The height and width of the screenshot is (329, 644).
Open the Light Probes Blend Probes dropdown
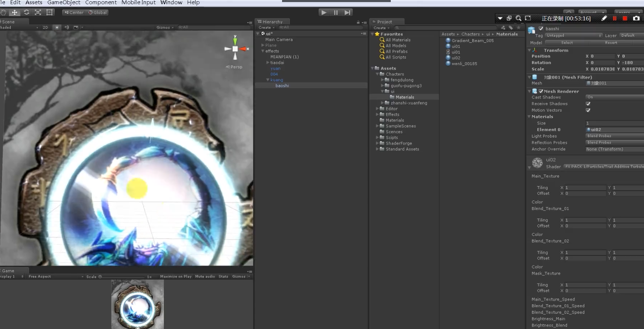tap(615, 136)
